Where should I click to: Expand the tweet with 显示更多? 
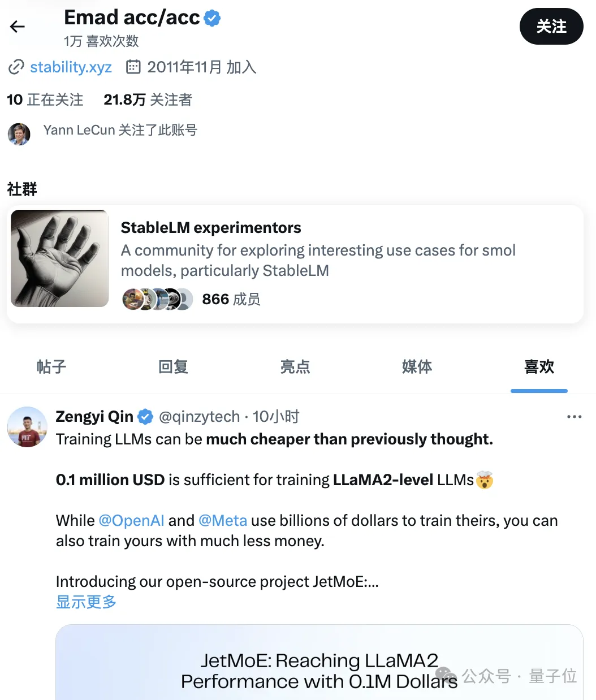pos(85,602)
